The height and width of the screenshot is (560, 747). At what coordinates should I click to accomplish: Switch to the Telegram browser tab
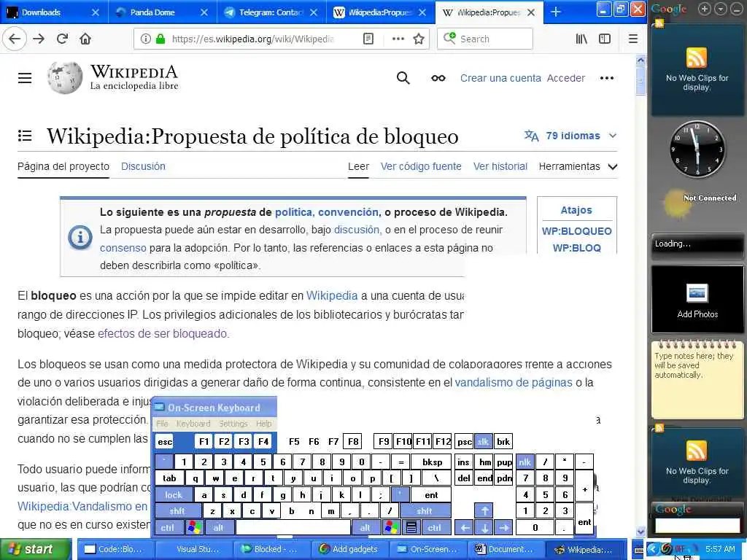point(271,12)
